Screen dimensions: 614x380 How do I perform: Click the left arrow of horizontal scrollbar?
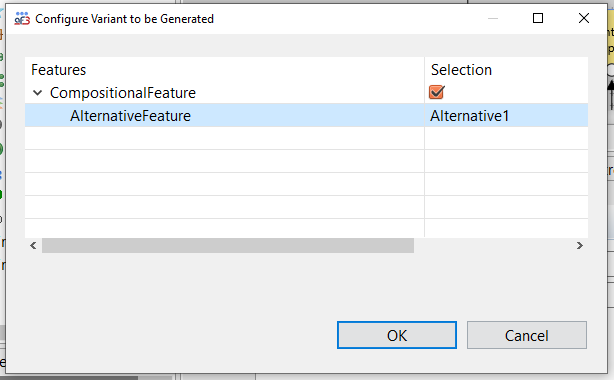coord(33,246)
